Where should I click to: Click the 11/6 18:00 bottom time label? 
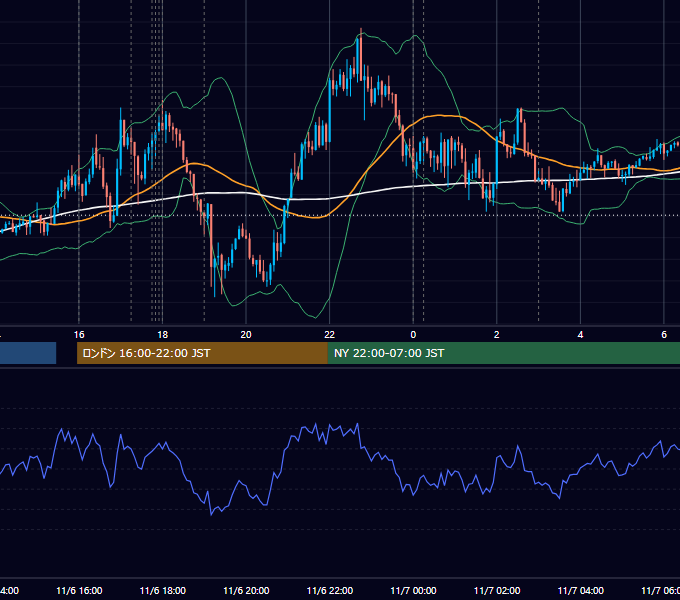tap(163, 590)
